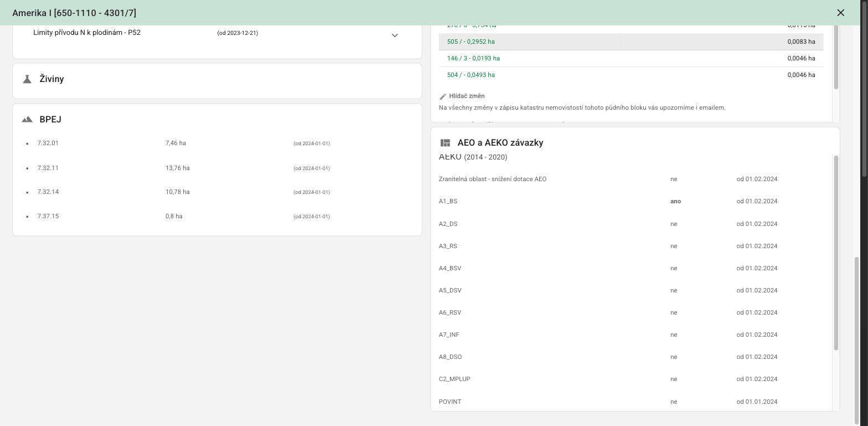Click the 10,78 ha area value
868x426 pixels.
point(178,192)
